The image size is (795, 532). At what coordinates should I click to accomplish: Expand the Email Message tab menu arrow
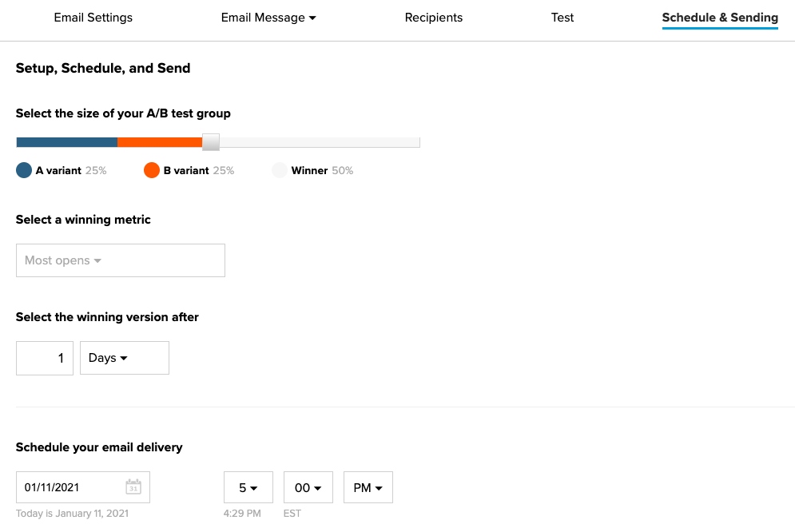click(x=312, y=18)
